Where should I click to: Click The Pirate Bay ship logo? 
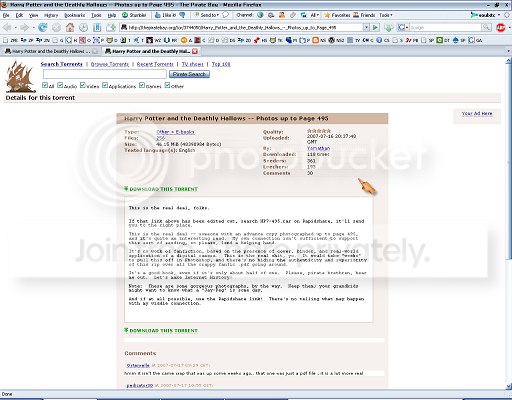point(20,76)
